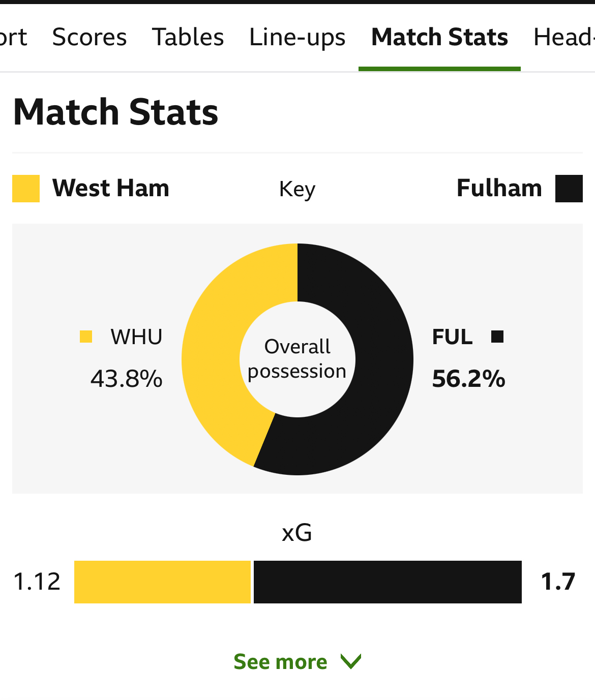Click the Fulham team name
This screenshot has height=700, width=595.
[x=499, y=188]
